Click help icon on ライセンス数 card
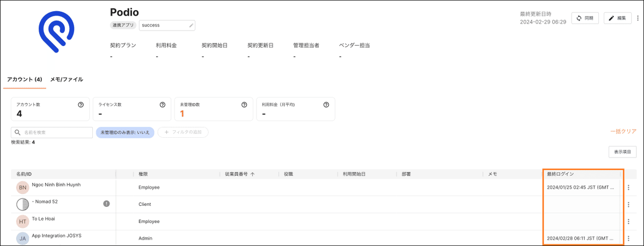 tap(163, 105)
